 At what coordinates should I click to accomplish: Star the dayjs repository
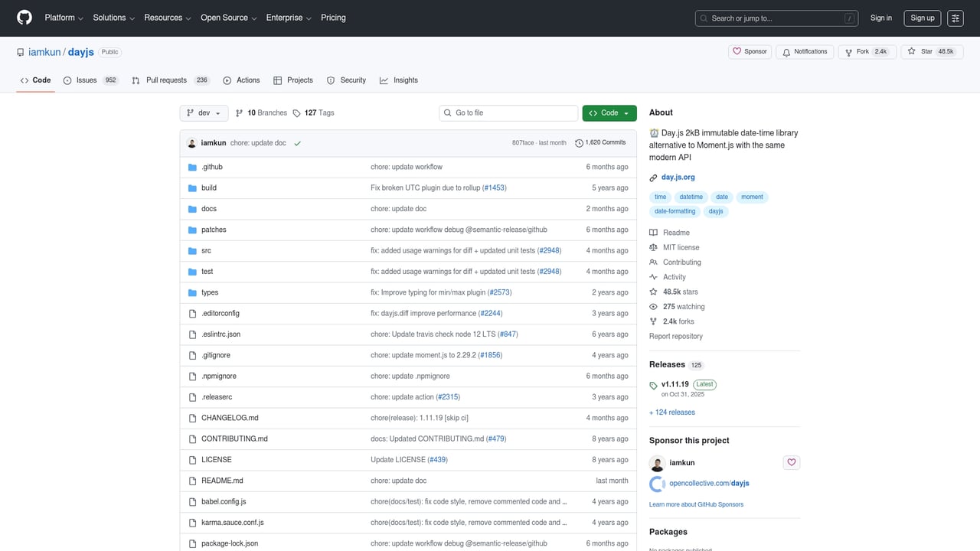pos(924,51)
